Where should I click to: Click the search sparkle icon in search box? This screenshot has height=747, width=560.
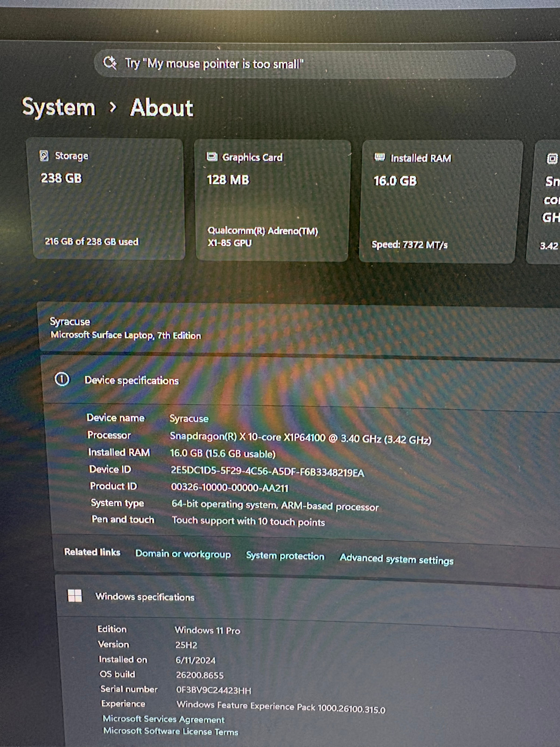[x=110, y=62]
